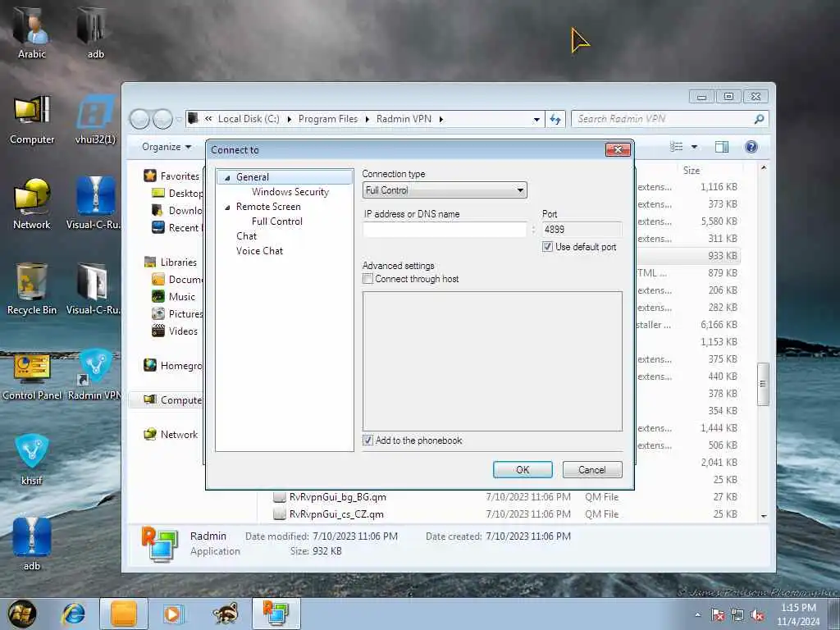The image size is (840, 630).
Task: Click the Size column header
Action: coord(691,171)
